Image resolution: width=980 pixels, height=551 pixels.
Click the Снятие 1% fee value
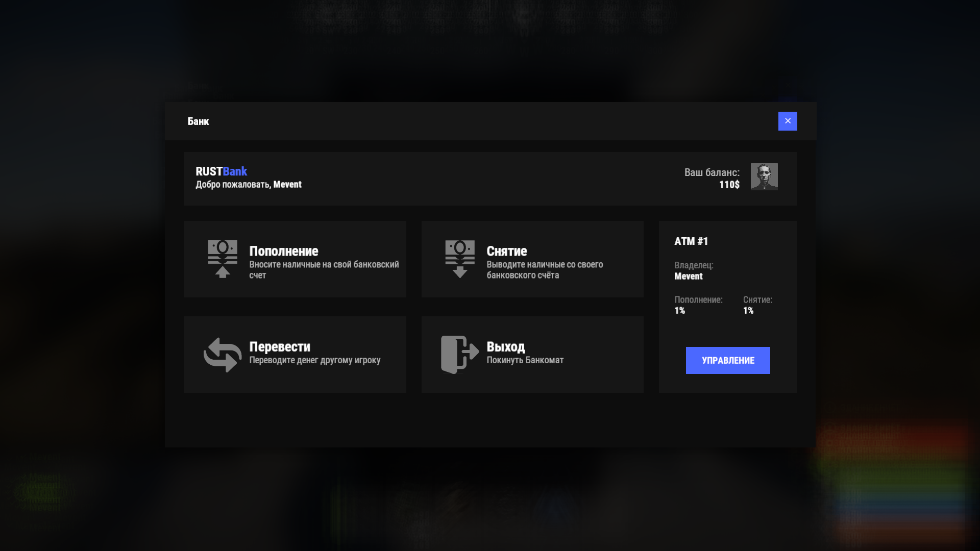[x=748, y=311]
